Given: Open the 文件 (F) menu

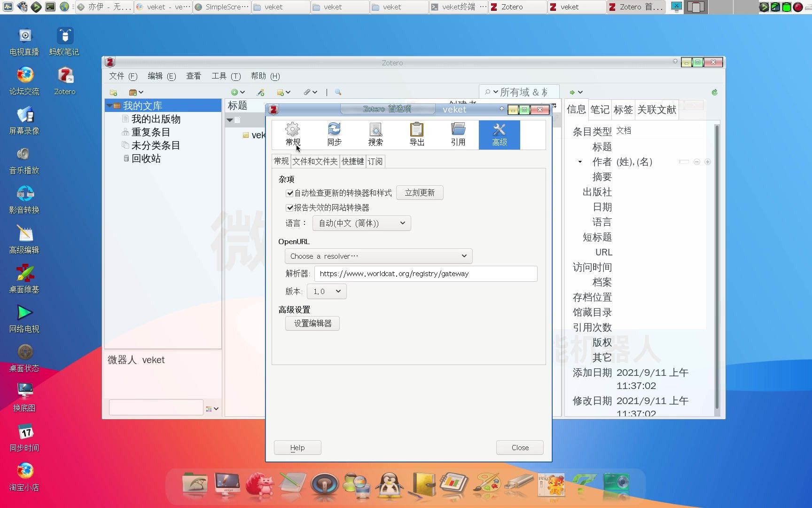Looking at the screenshot, I should coord(123,76).
